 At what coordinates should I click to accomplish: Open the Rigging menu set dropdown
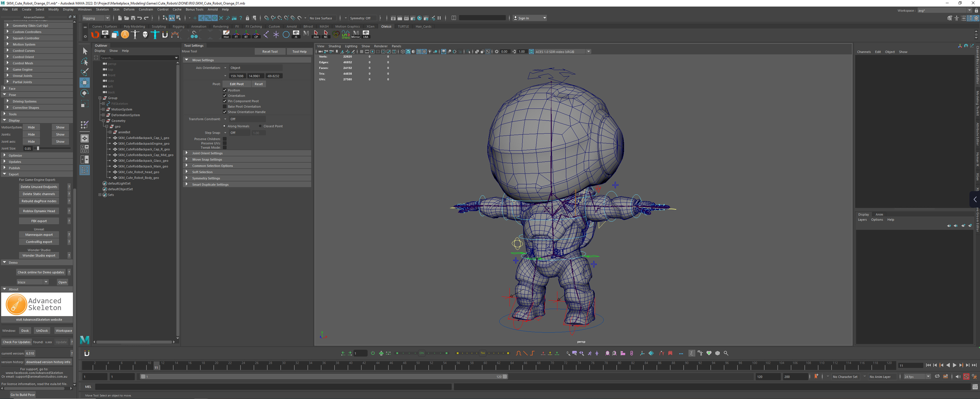tap(96, 18)
